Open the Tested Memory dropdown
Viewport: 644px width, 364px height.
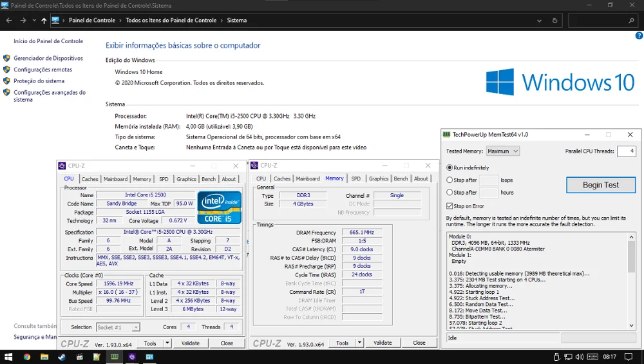[503, 151]
